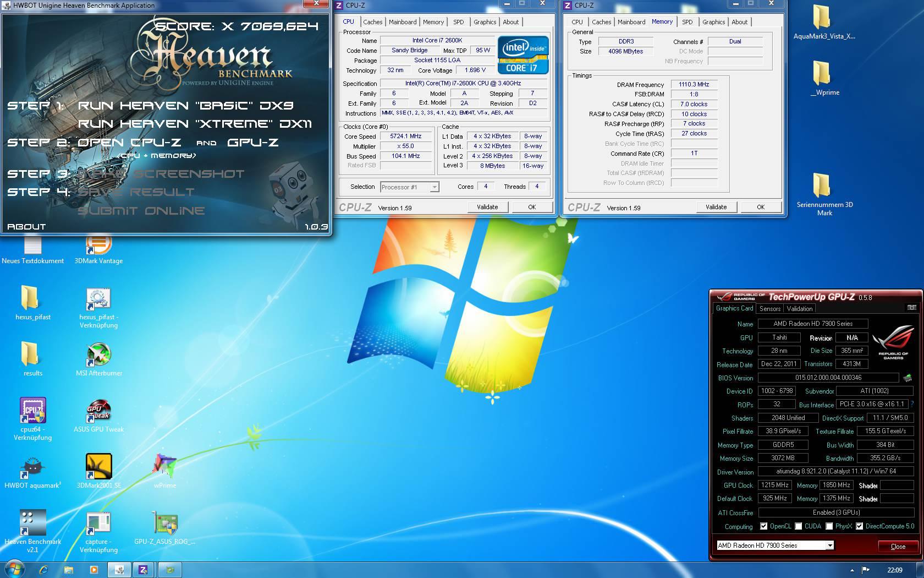Open the Processor #1 selection dropdown

409,187
